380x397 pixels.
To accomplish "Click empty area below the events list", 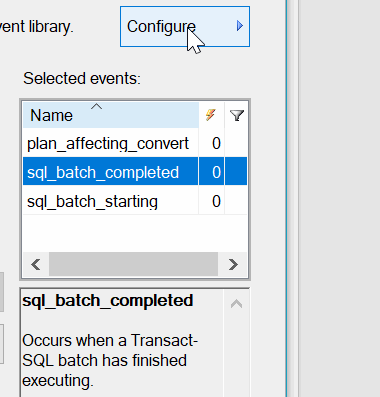I will [x=135, y=233].
